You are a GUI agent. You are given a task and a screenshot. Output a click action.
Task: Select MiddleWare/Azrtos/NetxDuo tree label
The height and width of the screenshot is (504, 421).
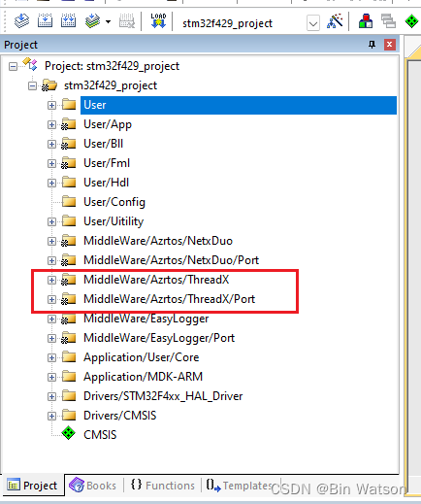point(158,241)
